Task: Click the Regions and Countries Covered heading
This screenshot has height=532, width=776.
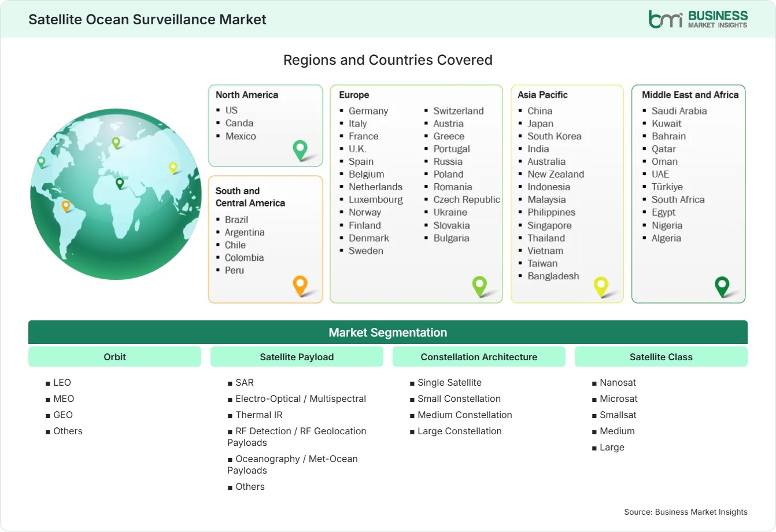Action: [388, 60]
